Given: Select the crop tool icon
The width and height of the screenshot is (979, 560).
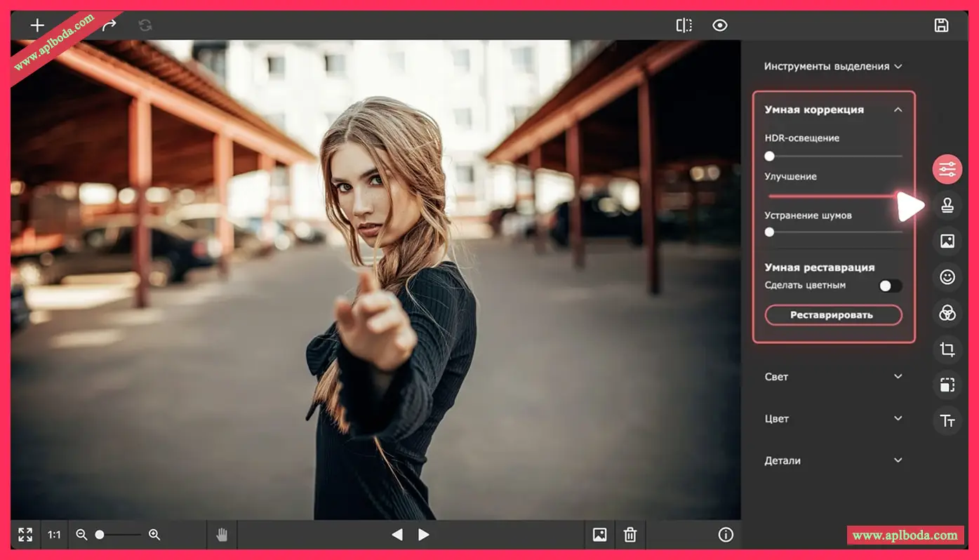Looking at the screenshot, I should (947, 349).
